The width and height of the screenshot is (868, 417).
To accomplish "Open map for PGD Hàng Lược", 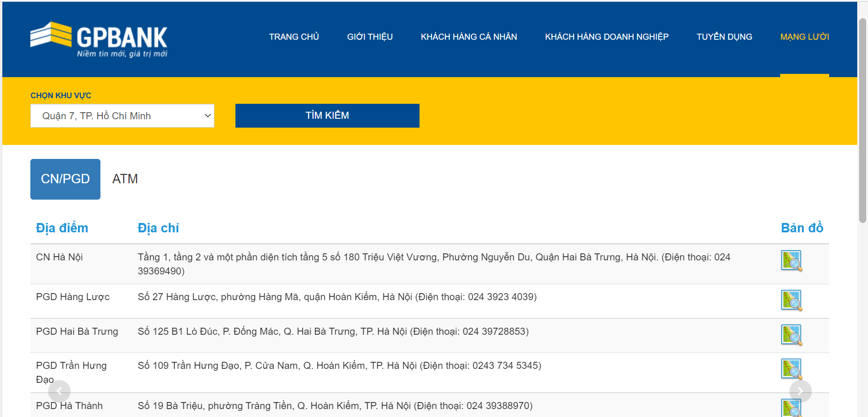I will click(791, 300).
